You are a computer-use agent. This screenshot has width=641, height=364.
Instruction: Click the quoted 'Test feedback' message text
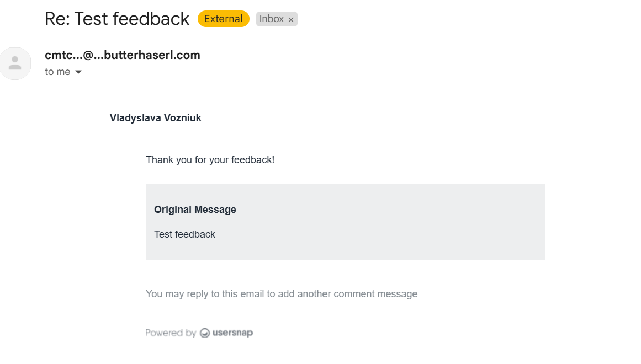point(184,234)
